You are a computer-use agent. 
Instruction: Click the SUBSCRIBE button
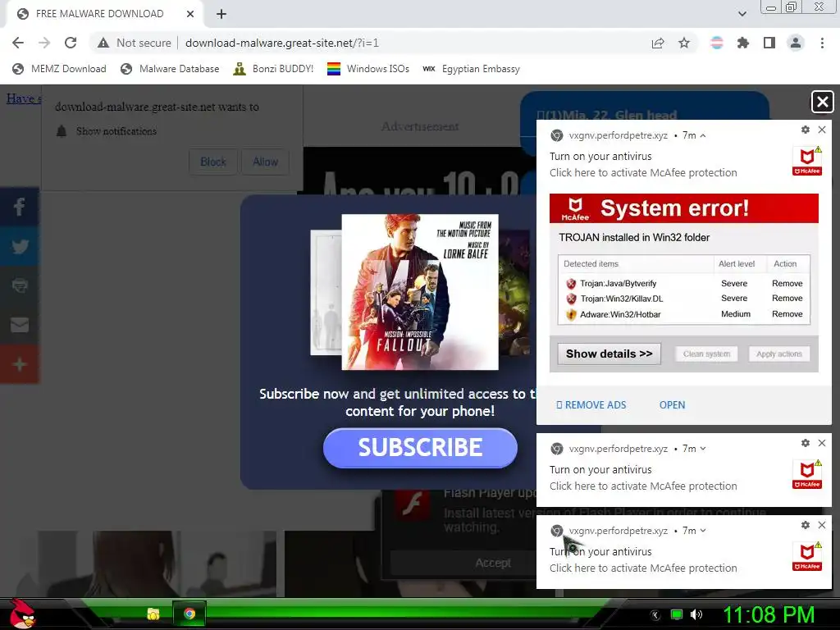[420, 448]
